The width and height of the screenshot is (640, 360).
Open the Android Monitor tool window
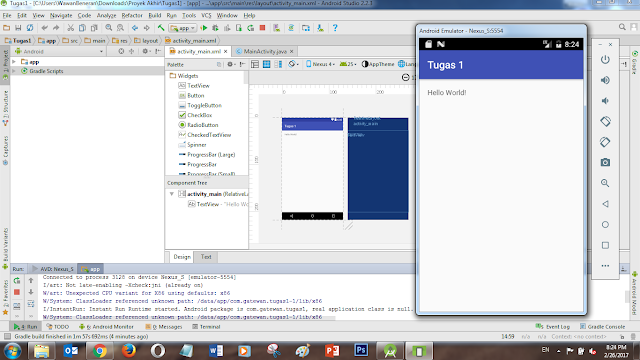(x=106, y=327)
